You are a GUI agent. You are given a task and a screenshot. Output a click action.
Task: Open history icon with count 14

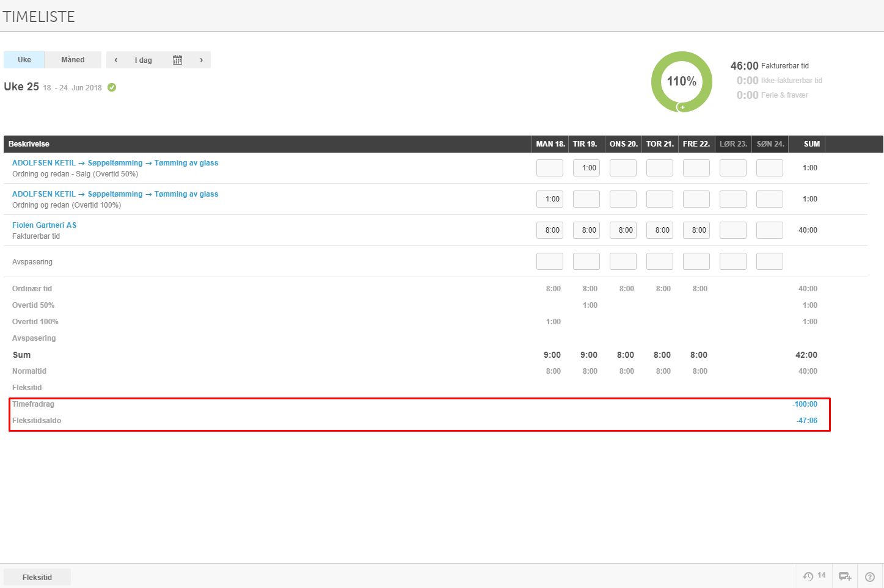coord(814,576)
